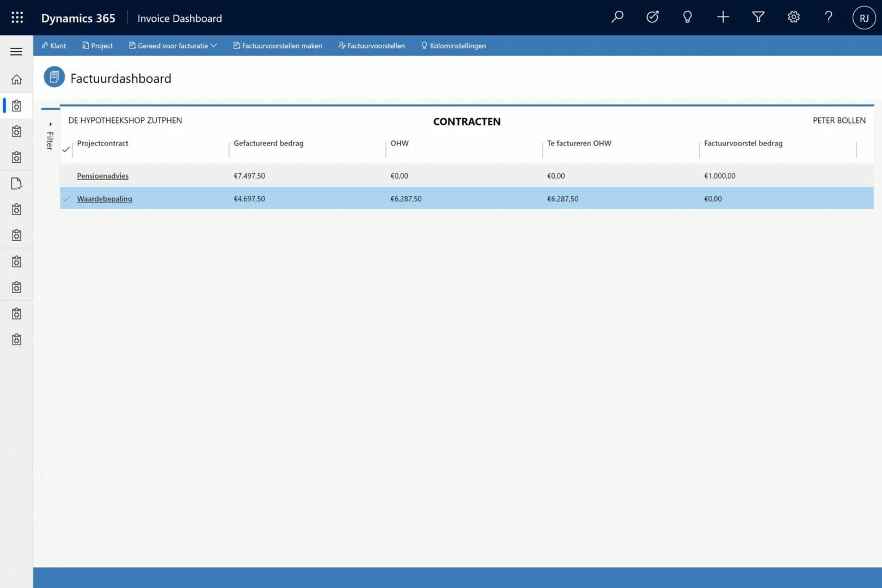This screenshot has height=588, width=882.
Task: Open Kolominstellingen in the command bar
Action: point(454,46)
